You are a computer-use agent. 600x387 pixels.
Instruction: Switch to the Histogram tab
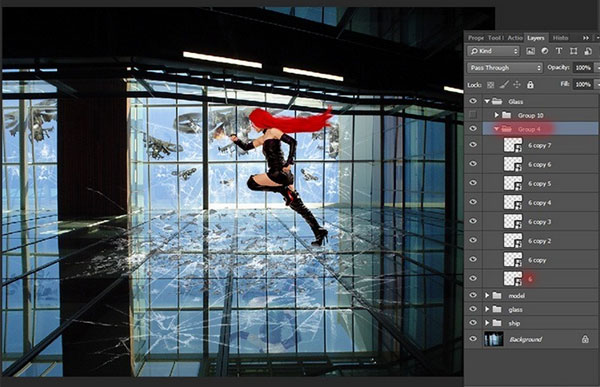click(560, 38)
